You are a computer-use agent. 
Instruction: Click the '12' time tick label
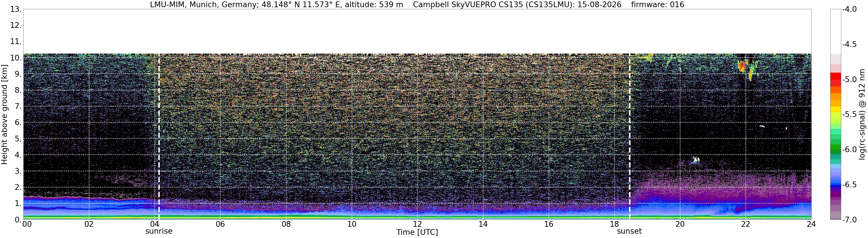click(x=417, y=224)
